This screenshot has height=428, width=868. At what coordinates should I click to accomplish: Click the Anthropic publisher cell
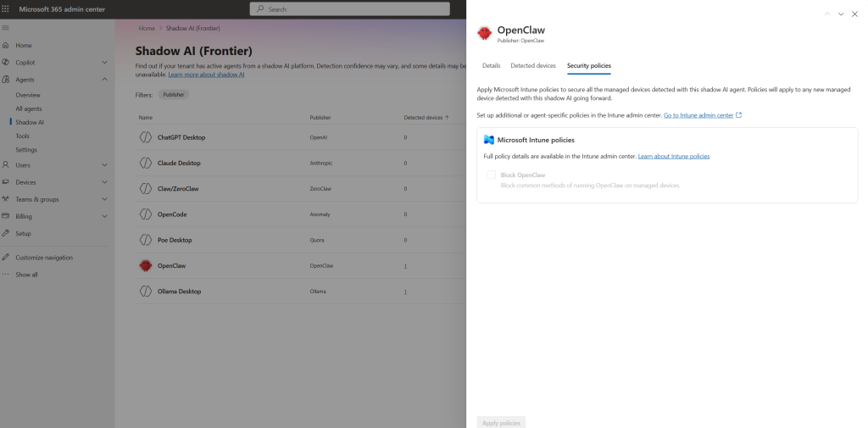(x=321, y=163)
